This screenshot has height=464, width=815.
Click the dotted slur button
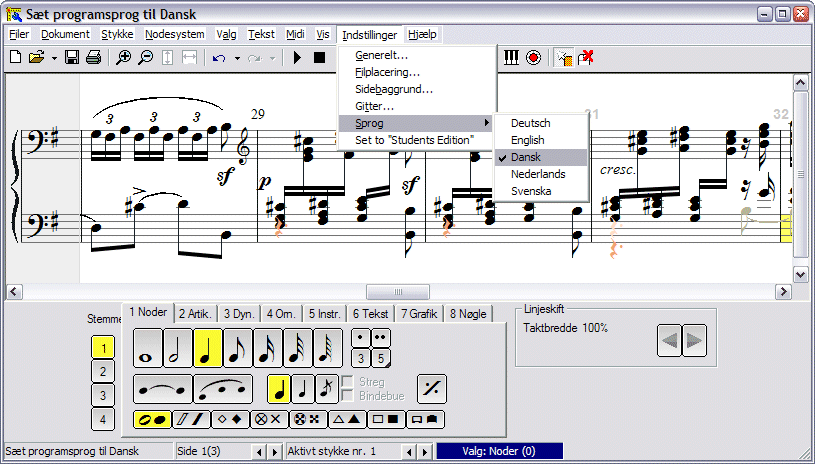(x=223, y=389)
